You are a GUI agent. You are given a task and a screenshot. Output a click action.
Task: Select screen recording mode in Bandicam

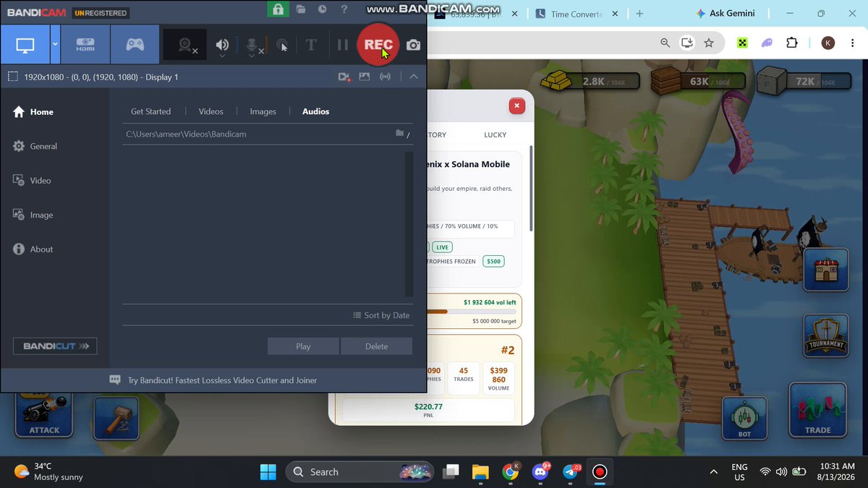25,45
